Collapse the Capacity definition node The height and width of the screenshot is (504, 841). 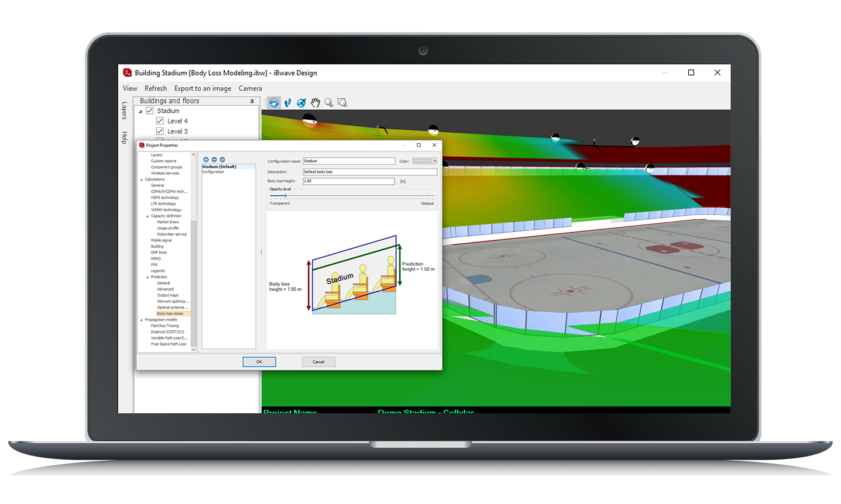[x=147, y=216]
